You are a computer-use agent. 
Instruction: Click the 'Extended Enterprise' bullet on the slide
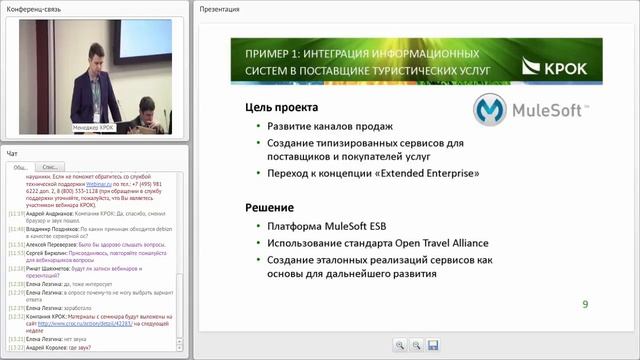pyautogui.click(x=373, y=173)
